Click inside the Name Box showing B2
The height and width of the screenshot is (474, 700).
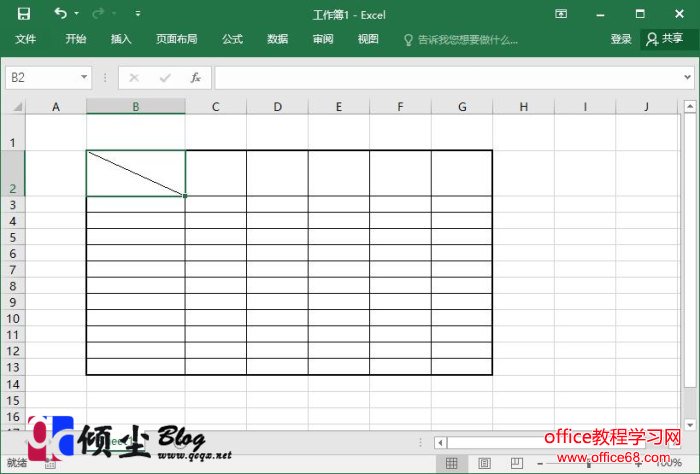click(42, 78)
